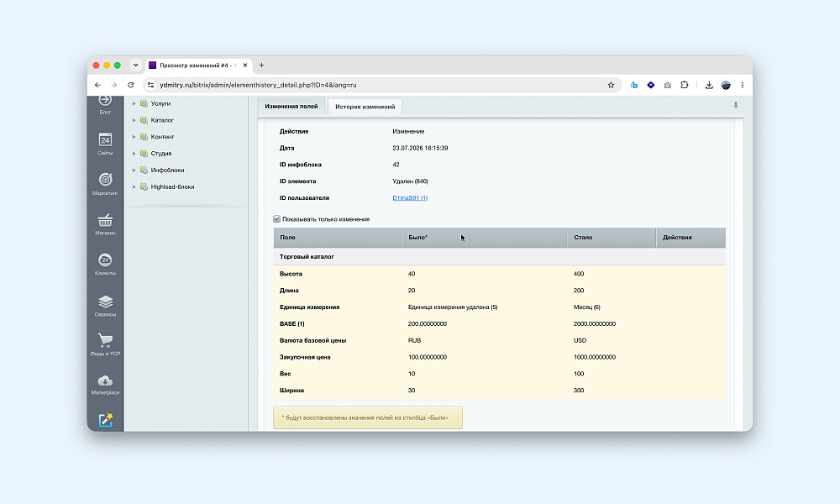Open the Клиенты sidebar section

105,264
